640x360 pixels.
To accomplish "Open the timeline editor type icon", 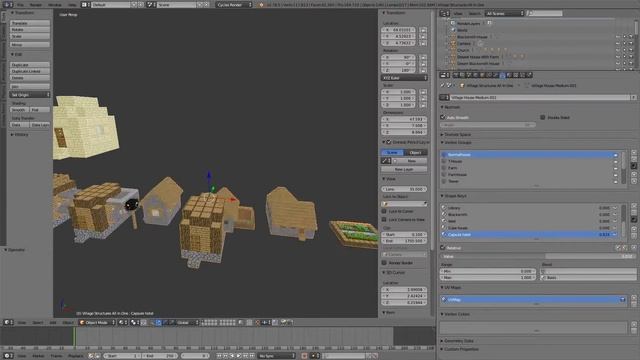I will coord(8,356).
